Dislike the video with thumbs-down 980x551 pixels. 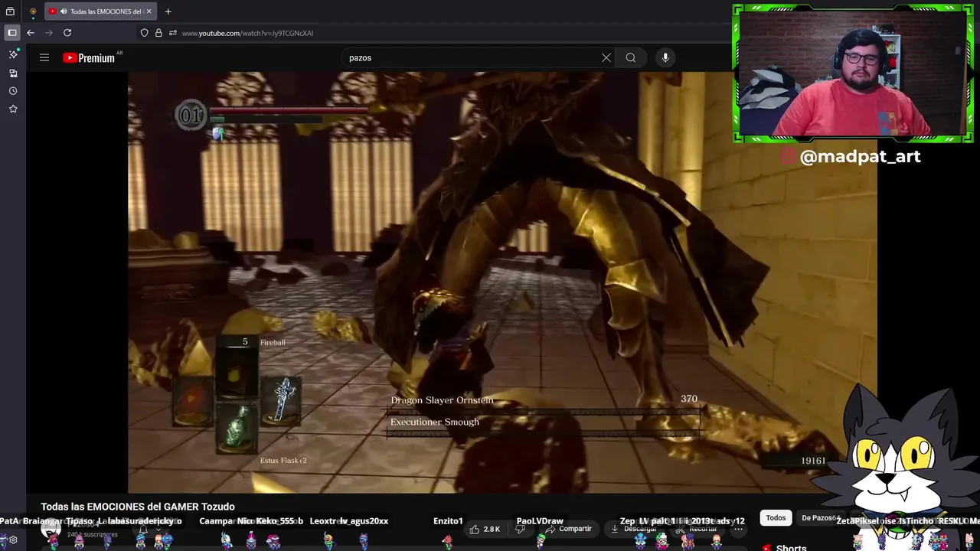[521, 529]
